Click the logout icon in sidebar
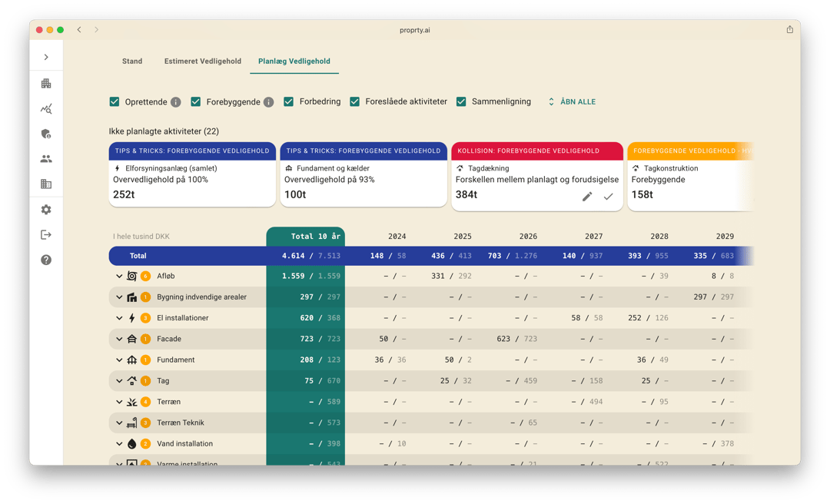 (x=46, y=235)
